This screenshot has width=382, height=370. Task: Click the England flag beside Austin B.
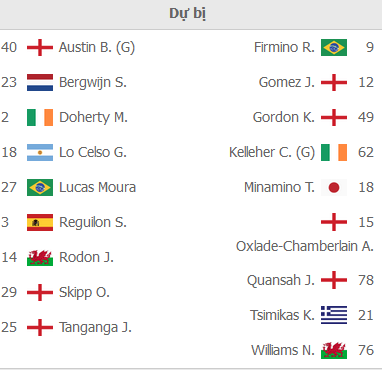40,47
